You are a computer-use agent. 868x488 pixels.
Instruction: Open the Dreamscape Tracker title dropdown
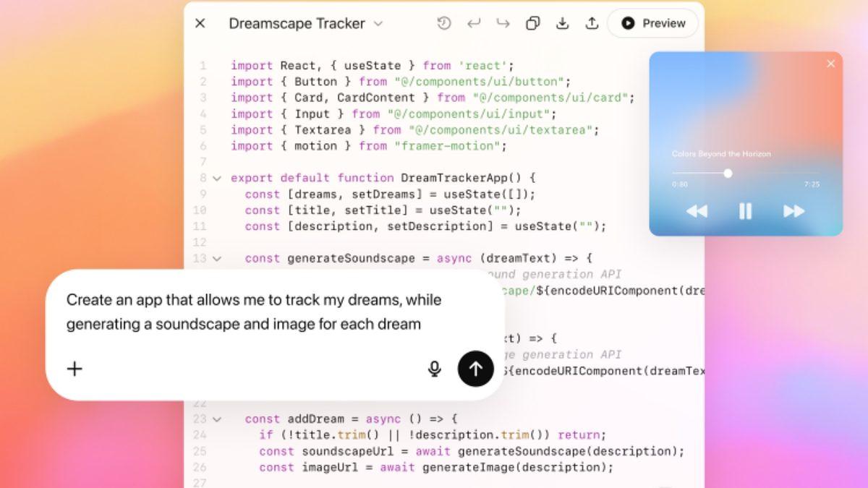coord(378,24)
